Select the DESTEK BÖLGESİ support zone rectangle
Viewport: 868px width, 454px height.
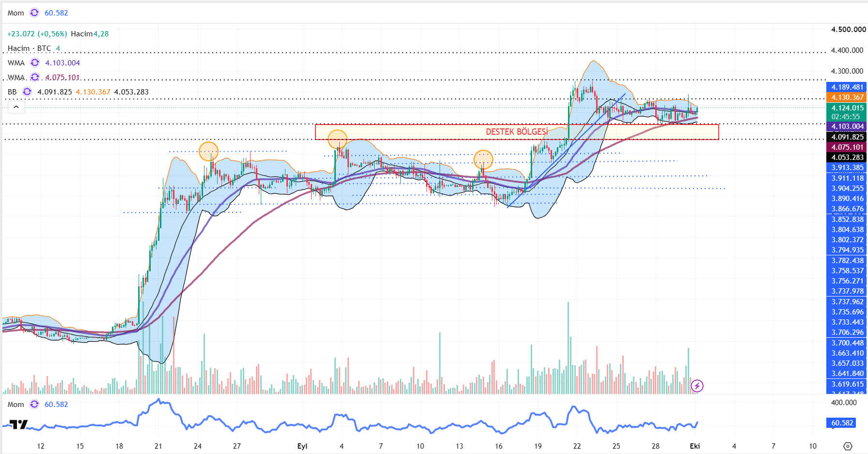click(x=517, y=132)
